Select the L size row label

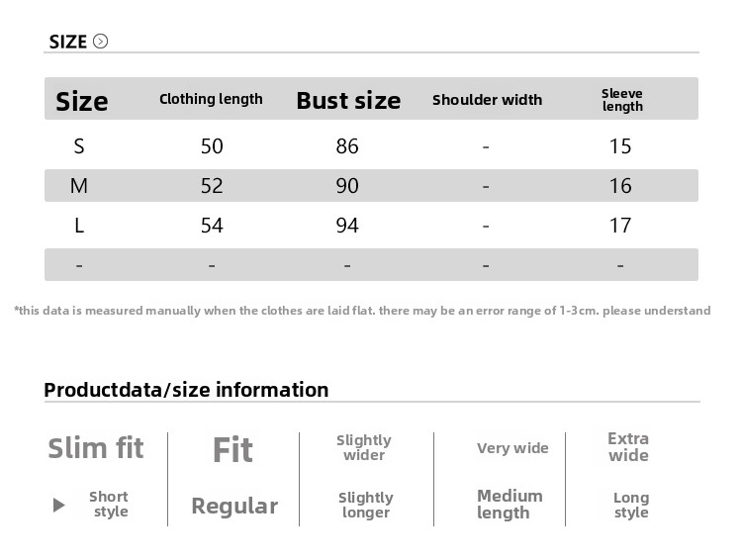point(79,226)
